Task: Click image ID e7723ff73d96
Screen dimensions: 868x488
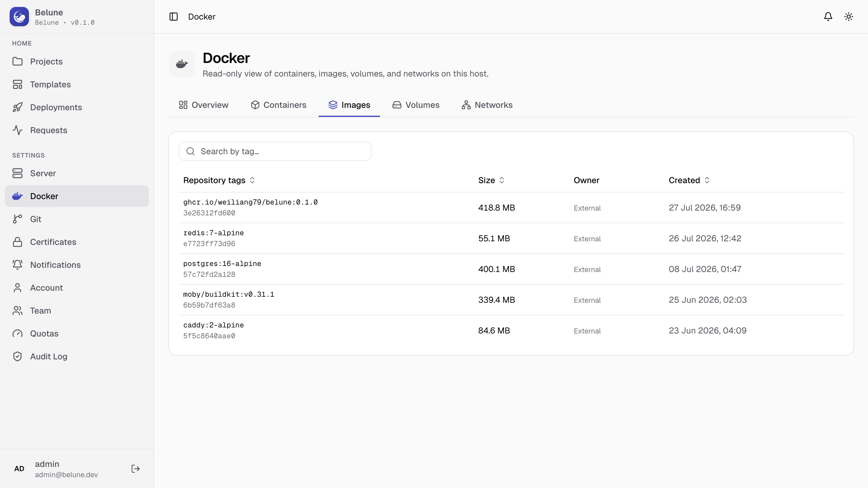Action: [209, 243]
